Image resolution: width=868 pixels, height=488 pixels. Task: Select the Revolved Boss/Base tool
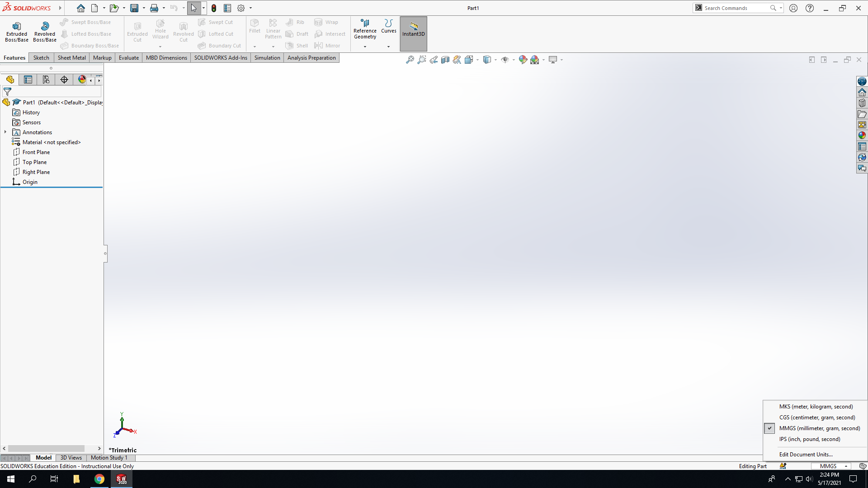45,32
